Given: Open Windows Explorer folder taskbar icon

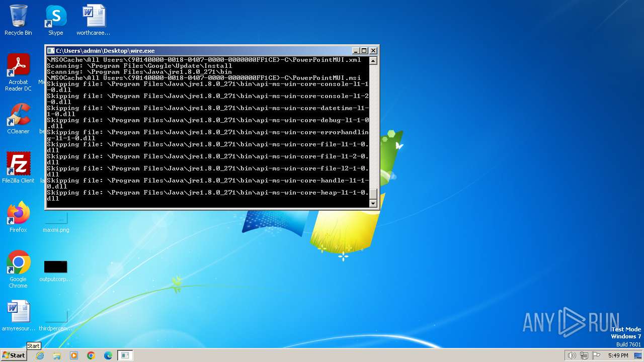Looking at the screenshot, I should click(57, 355).
